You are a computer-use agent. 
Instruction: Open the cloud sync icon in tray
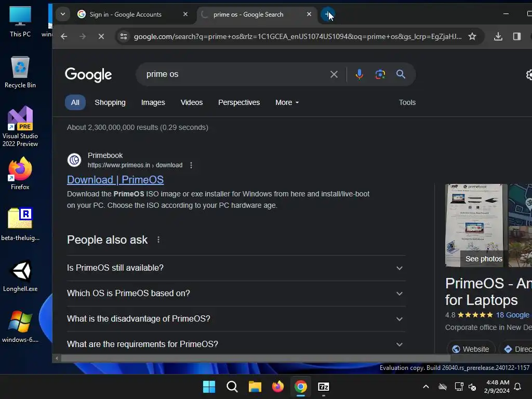tap(443, 387)
